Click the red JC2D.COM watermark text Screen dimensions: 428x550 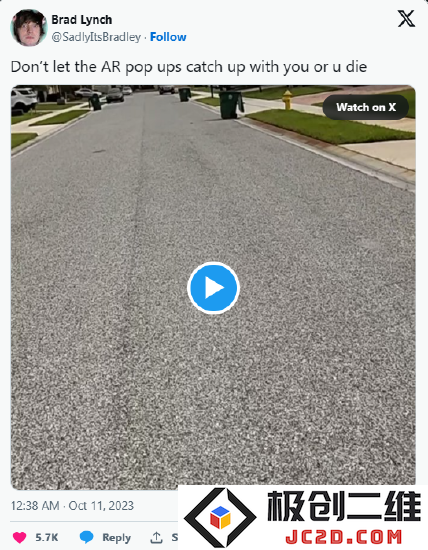(344, 537)
